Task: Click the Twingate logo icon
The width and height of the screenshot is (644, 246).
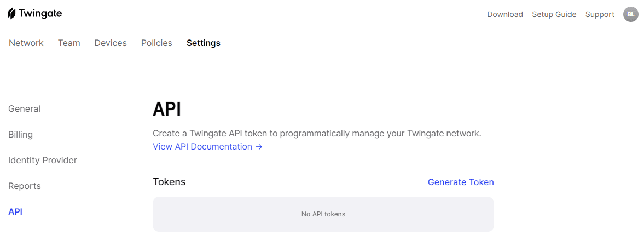Action: [12, 14]
